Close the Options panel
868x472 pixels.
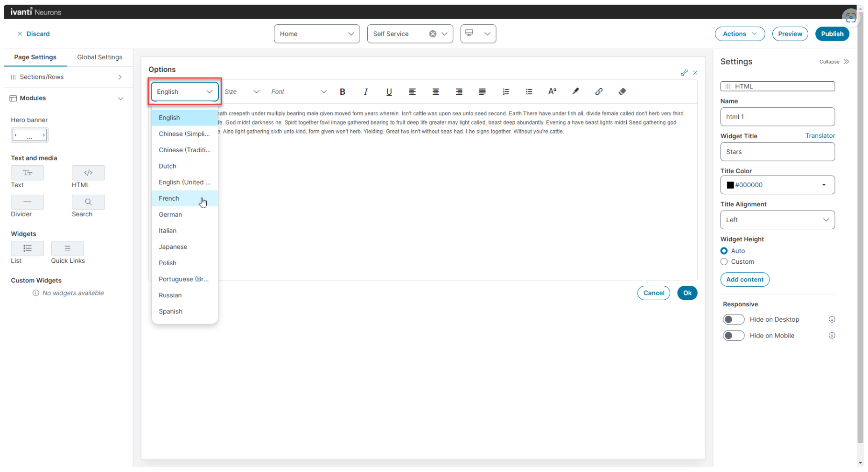pos(695,73)
